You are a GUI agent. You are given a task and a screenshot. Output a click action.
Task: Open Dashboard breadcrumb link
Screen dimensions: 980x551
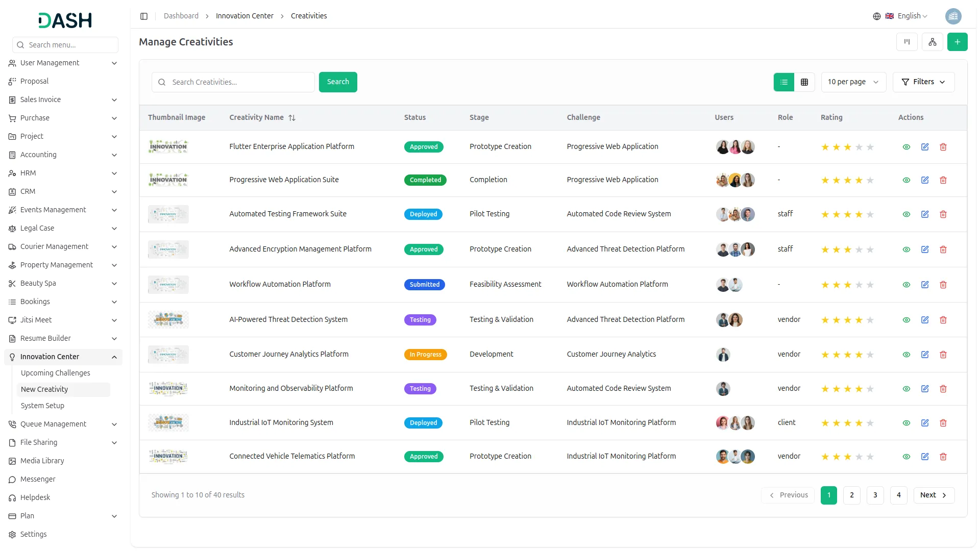click(x=181, y=16)
